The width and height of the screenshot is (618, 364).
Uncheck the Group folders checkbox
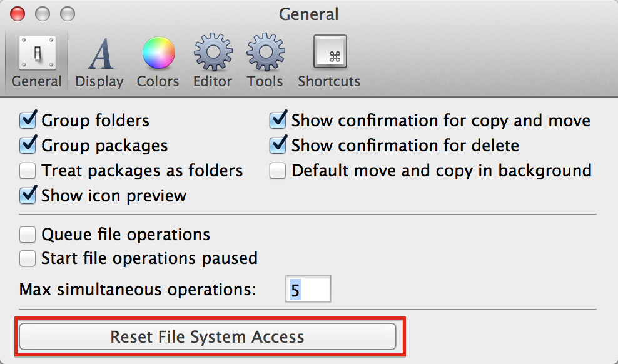[x=28, y=120]
